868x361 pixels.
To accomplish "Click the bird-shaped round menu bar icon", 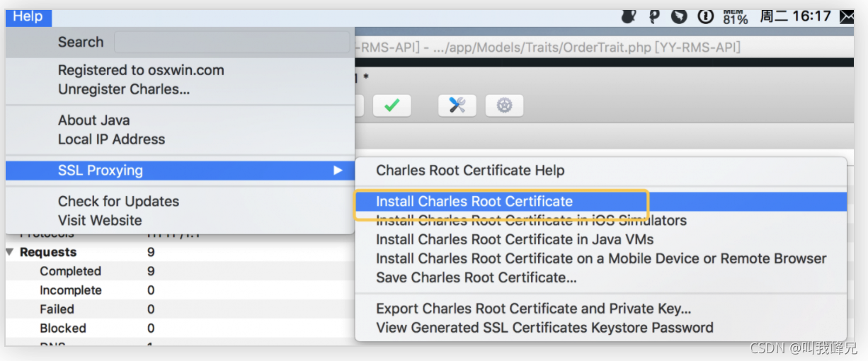I will pos(680,16).
